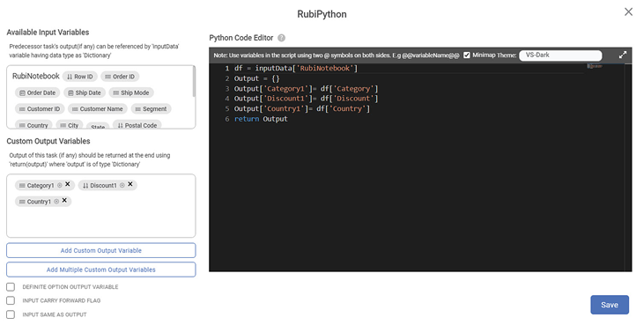The image size is (644, 325).
Task: Select the Customer ID input variable
Action: [x=40, y=108]
